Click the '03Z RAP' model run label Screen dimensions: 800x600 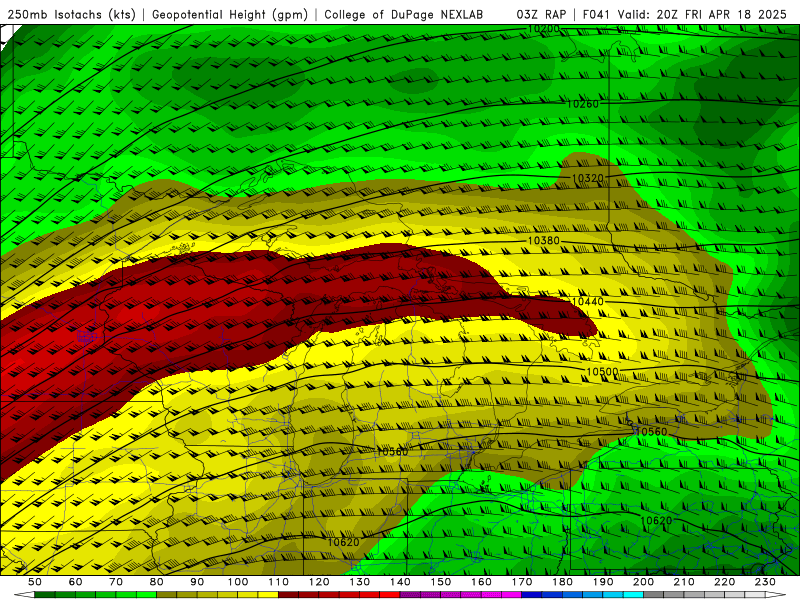coord(541,14)
